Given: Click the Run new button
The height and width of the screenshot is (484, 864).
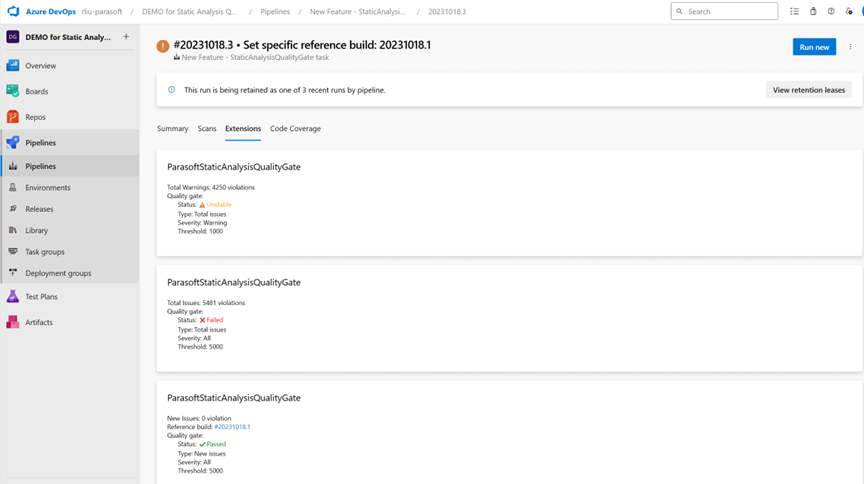Looking at the screenshot, I should tap(814, 47).
